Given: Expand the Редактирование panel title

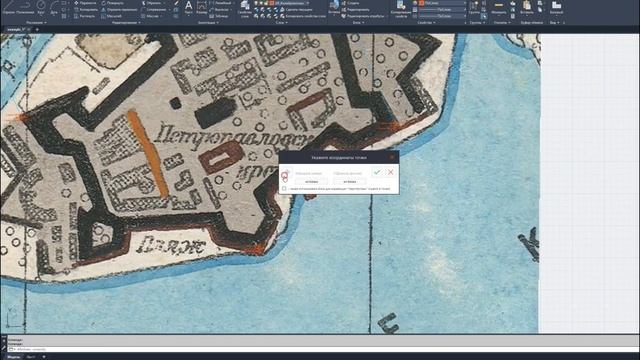Looking at the screenshot, I should click(x=126, y=22).
